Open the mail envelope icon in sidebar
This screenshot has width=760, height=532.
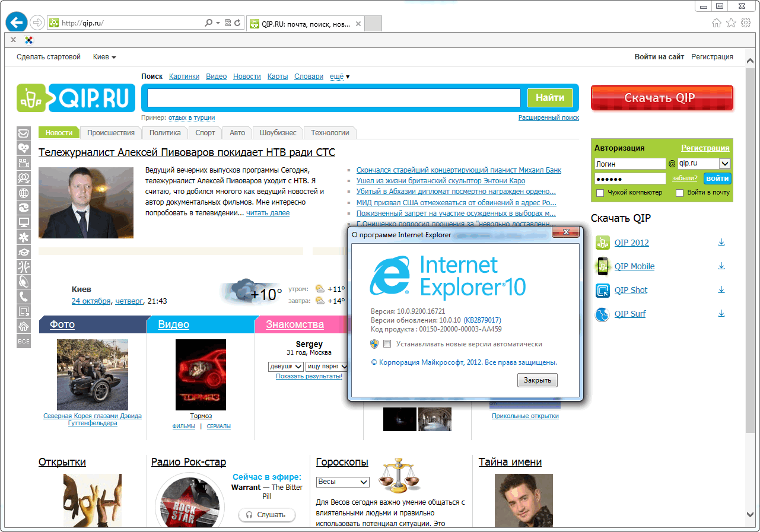(24, 133)
